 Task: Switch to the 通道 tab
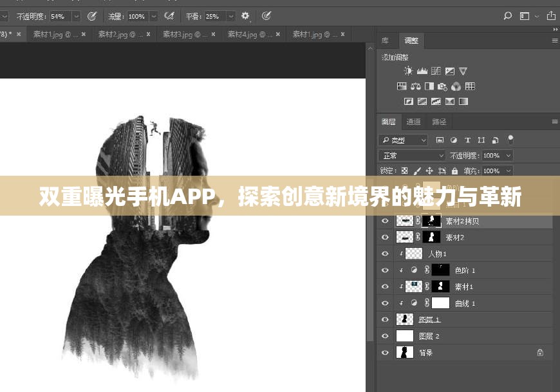tap(414, 122)
